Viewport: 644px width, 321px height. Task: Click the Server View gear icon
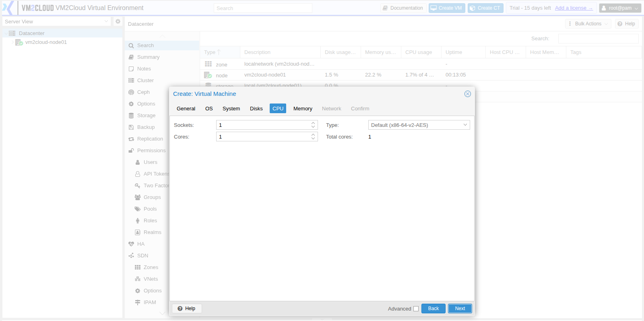(118, 21)
